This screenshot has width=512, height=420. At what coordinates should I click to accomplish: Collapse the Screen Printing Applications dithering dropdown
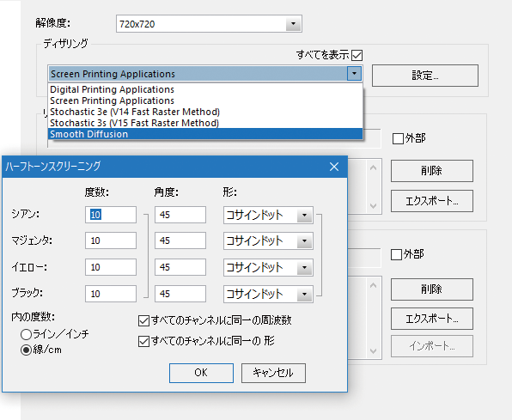coord(354,74)
